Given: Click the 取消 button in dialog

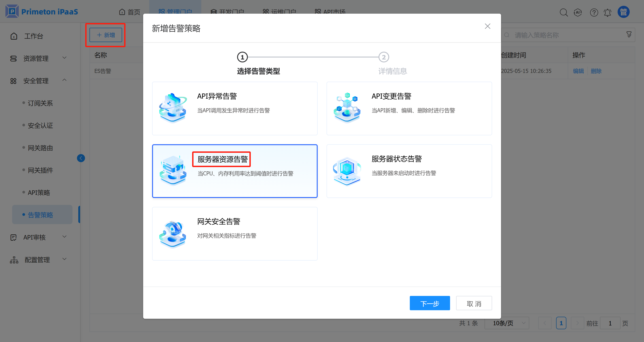Looking at the screenshot, I should coord(474,303).
